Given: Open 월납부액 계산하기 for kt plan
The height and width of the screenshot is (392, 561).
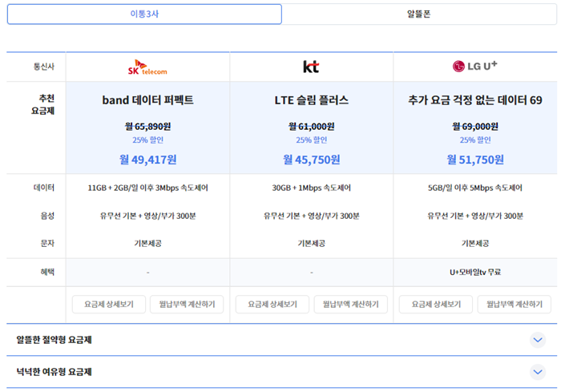Looking at the screenshot, I should [351, 305].
